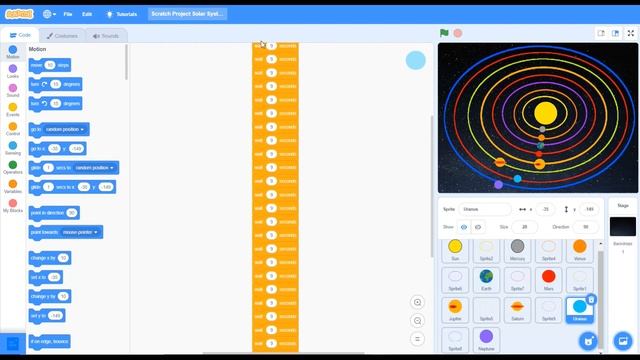Select the Sun sprite

[455, 250]
